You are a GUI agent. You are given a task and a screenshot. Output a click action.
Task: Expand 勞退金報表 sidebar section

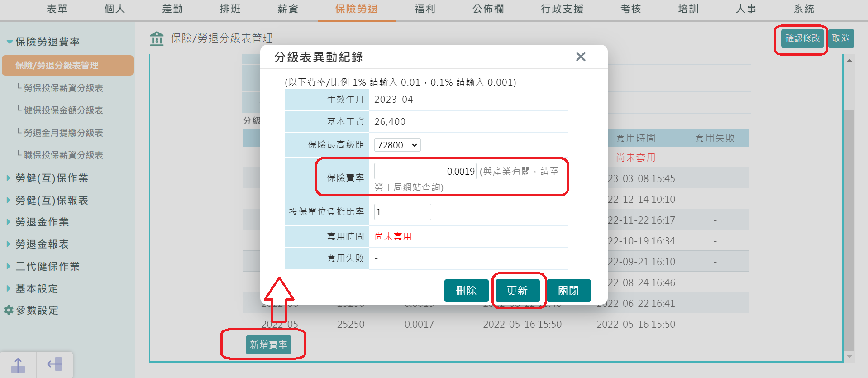point(38,244)
